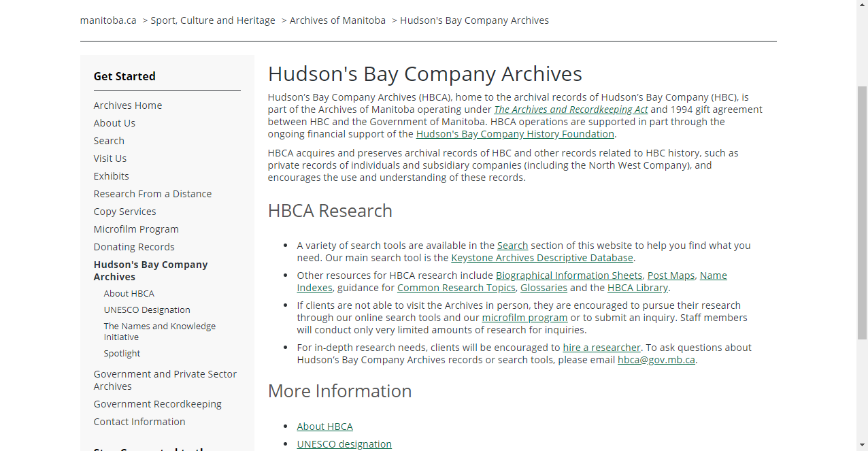Click the hire a researcher link

click(x=601, y=348)
